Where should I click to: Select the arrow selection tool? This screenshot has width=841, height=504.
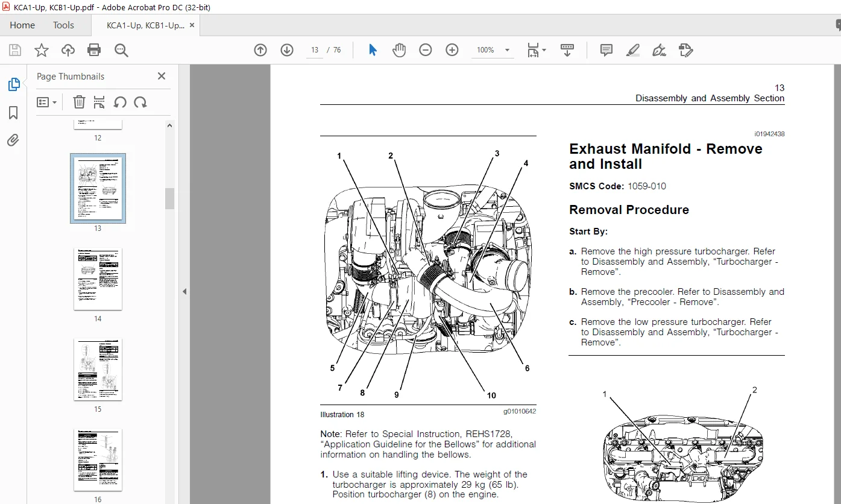pyautogui.click(x=373, y=50)
